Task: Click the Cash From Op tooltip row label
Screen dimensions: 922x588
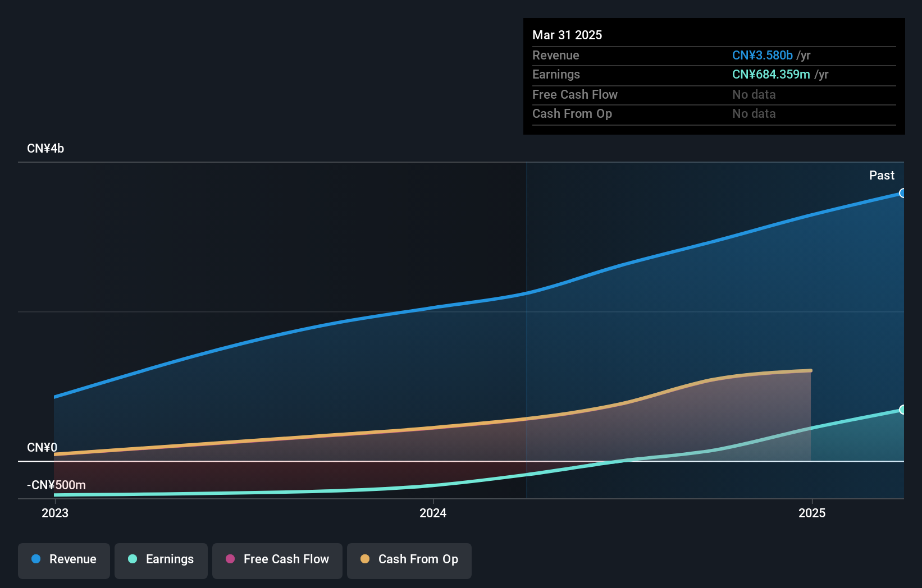Action: [x=572, y=114]
